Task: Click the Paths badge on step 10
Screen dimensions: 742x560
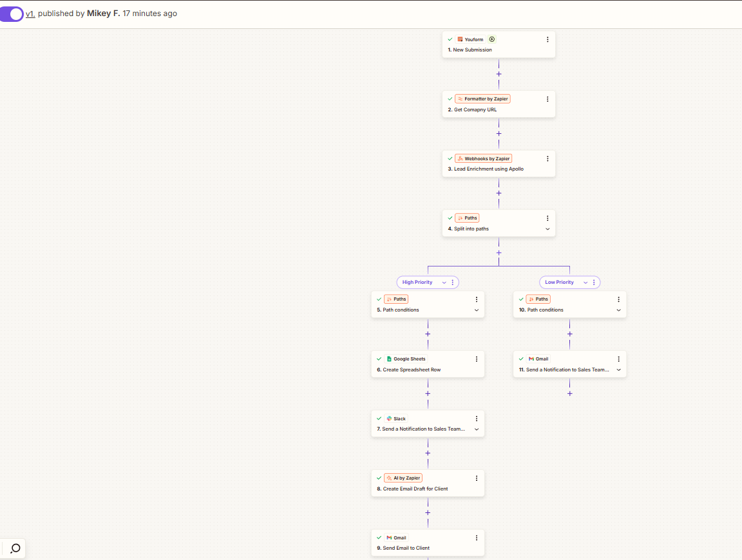Action: pos(538,299)
